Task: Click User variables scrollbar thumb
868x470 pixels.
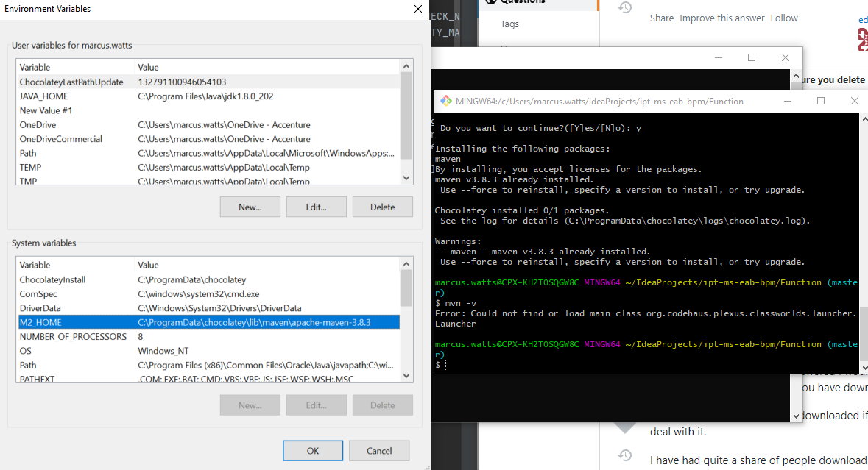Action: pyautogui.click(x=406, y=115)
